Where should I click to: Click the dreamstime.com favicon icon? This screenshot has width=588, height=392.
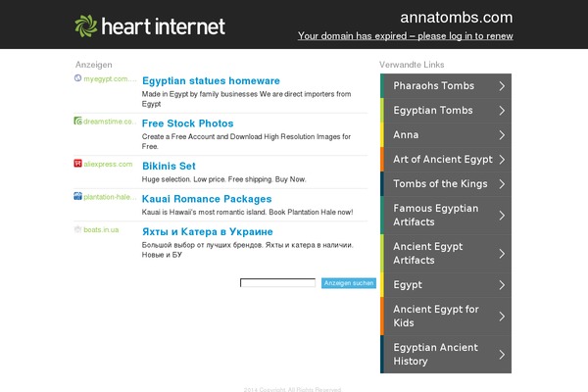[x=77, y=121]
